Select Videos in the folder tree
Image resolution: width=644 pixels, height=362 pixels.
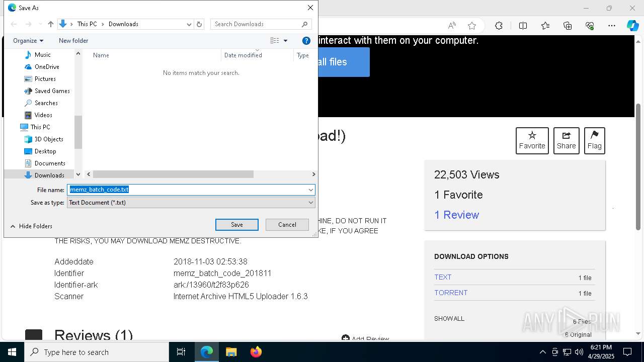[x=43, y=115]
